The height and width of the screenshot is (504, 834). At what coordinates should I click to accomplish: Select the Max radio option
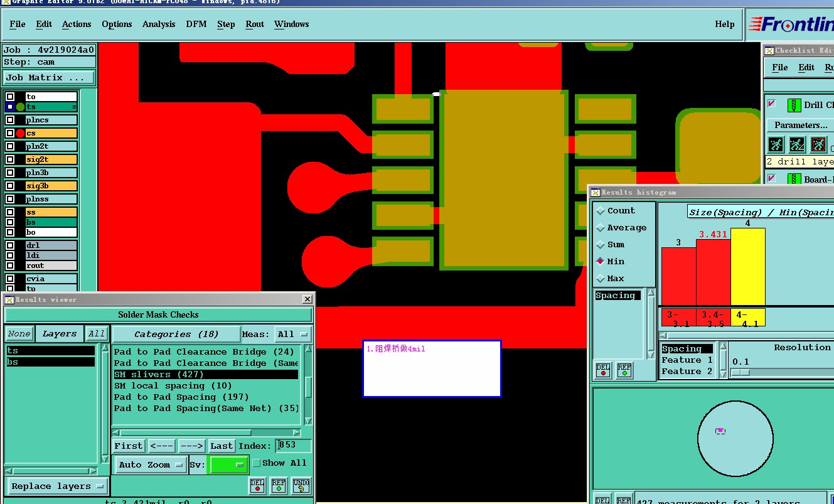pos(601,279)
